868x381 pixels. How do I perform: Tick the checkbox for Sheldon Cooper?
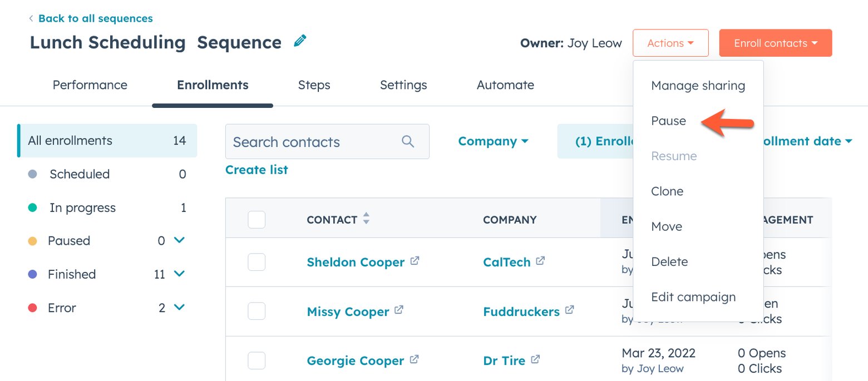[x=257, y=262]
